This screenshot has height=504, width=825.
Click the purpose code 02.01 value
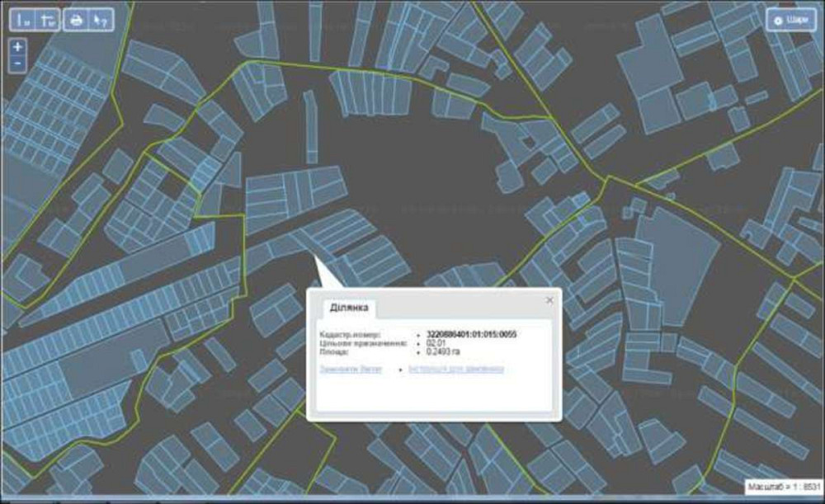click(x=436, y=343)
